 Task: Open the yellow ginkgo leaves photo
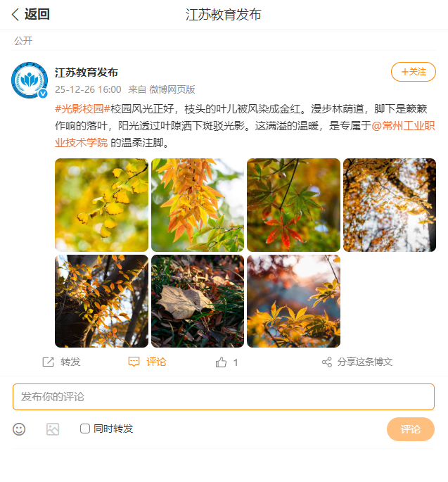pyautogui.click(x=101, y=205)
